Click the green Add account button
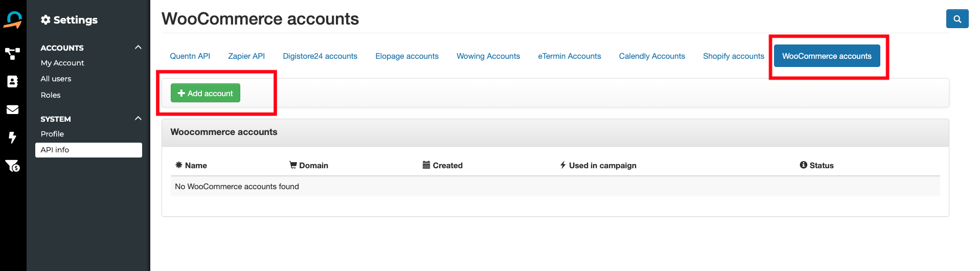The image size is (980, 271). coord(206,93)
